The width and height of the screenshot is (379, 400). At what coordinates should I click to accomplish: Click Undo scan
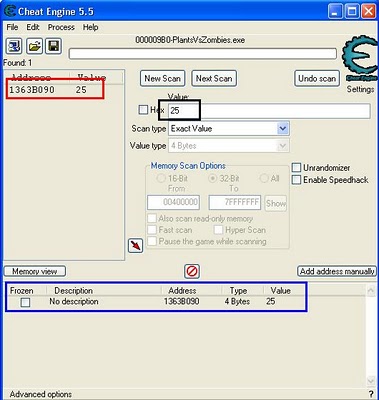click(x=317, y=79)
